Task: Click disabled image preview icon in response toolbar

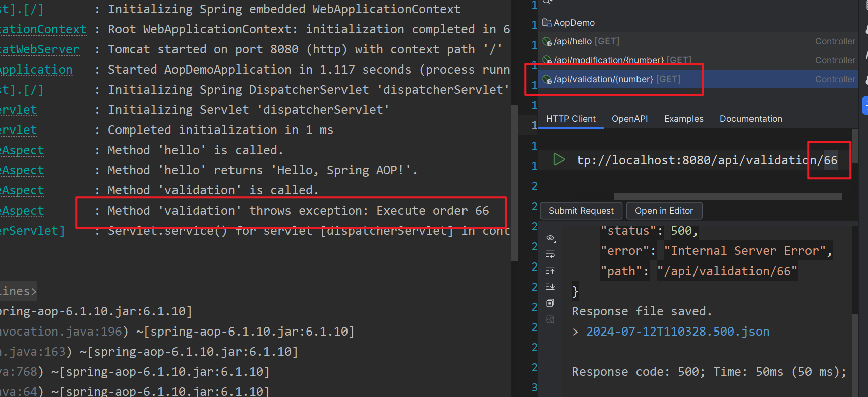Action: (x=550, y=319)
